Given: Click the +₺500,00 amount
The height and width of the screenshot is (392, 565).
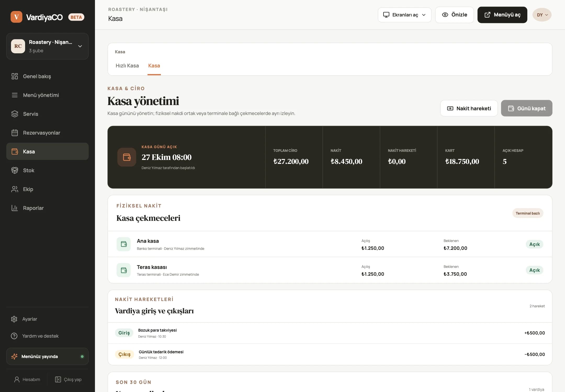Looking at the screenshot, I should click(x=534, y=333).
